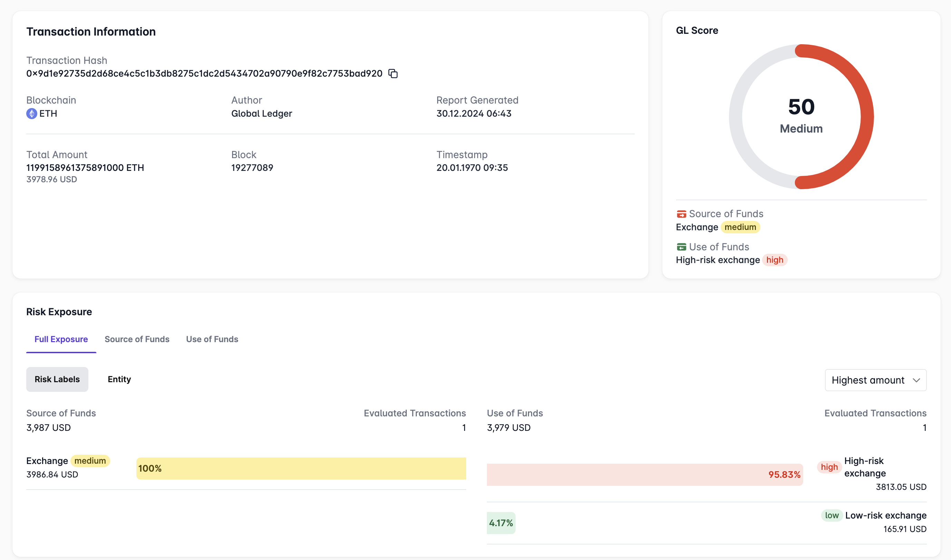Screen dimensions: 951x560
Task: Switch to Source of Funds tab
Action: click(137, 339)
